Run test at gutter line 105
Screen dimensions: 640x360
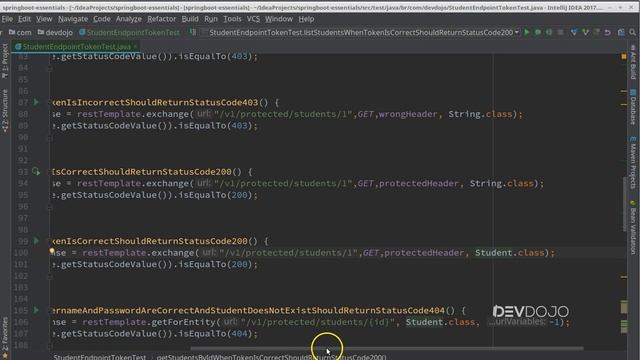[x=36, y=310]
